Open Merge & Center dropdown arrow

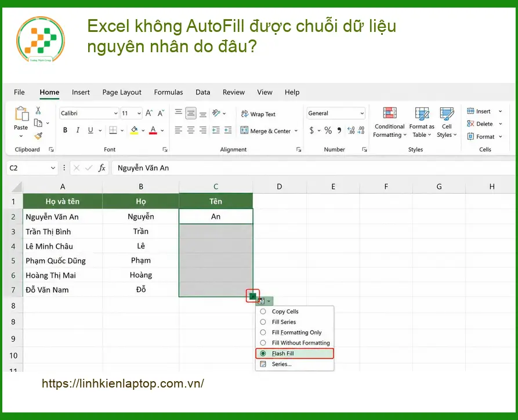coord(296,131)
